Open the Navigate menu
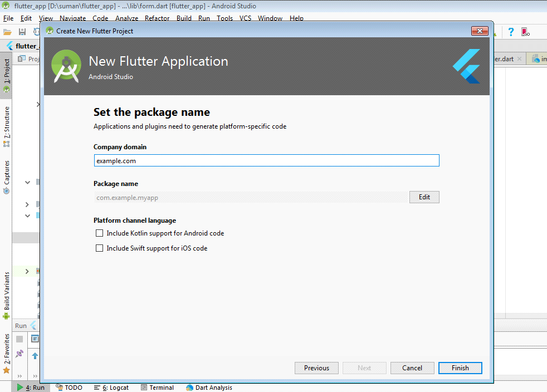 pos(72,18)
